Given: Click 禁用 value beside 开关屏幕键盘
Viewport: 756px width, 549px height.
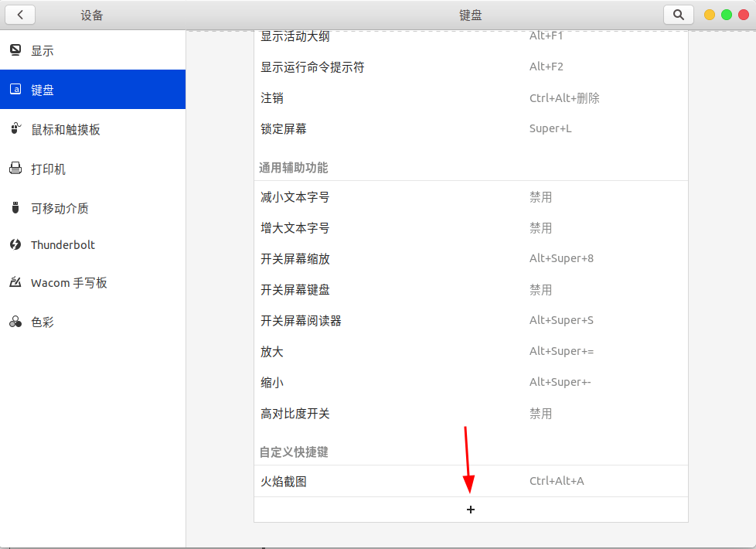Looking at the screenshot, I should point(540,289).
